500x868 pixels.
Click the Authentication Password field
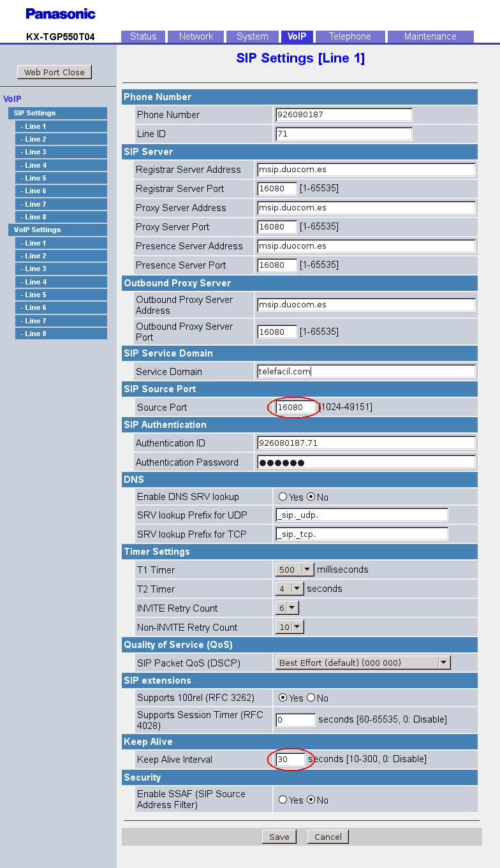366,462
